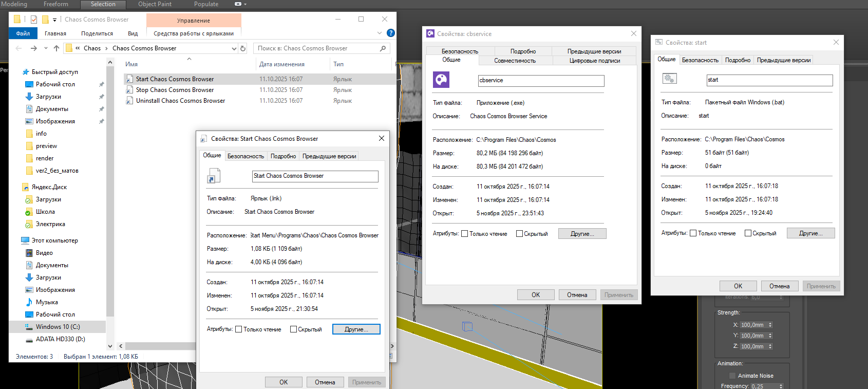Enable Скрытый in cbservice properties
This screenshot has height=389, width=868.
[x=519, y=234]
